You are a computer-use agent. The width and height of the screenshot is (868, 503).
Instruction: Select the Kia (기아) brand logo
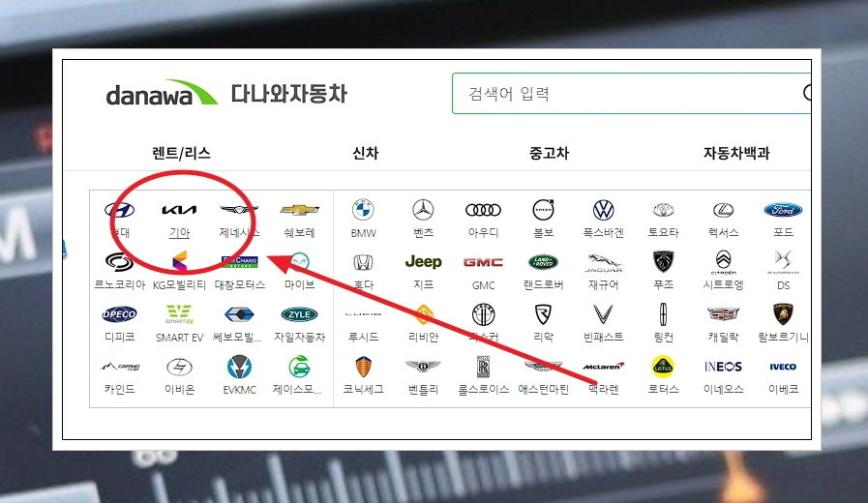(x=179, y=210)
